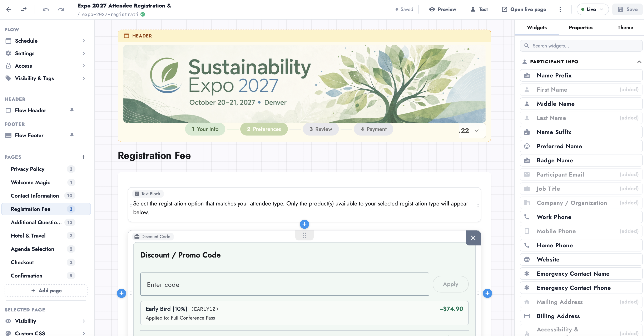Select the Payment step

click(x=373, y=129)
